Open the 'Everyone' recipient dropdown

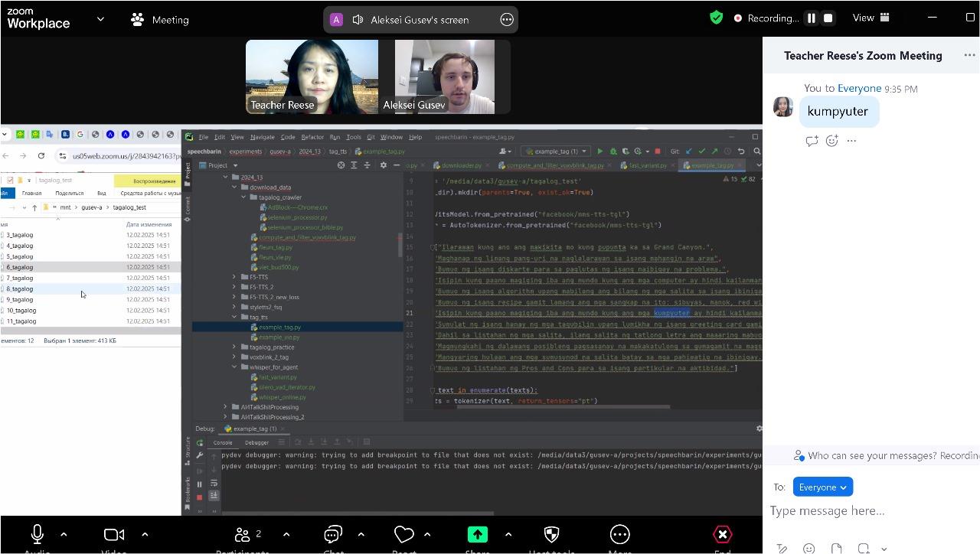[x=823, y=487]
